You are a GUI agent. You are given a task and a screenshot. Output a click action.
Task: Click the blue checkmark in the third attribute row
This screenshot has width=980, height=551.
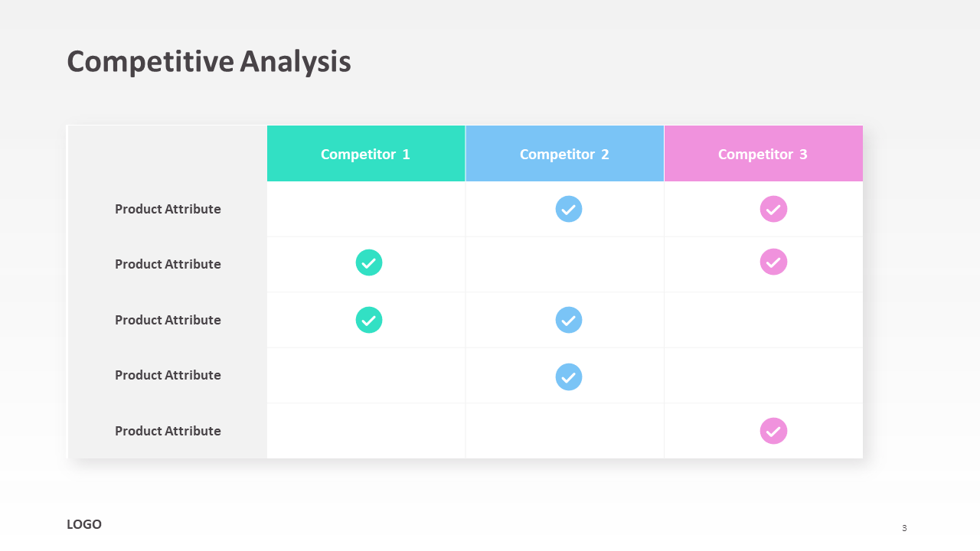[x=569, y=320]
